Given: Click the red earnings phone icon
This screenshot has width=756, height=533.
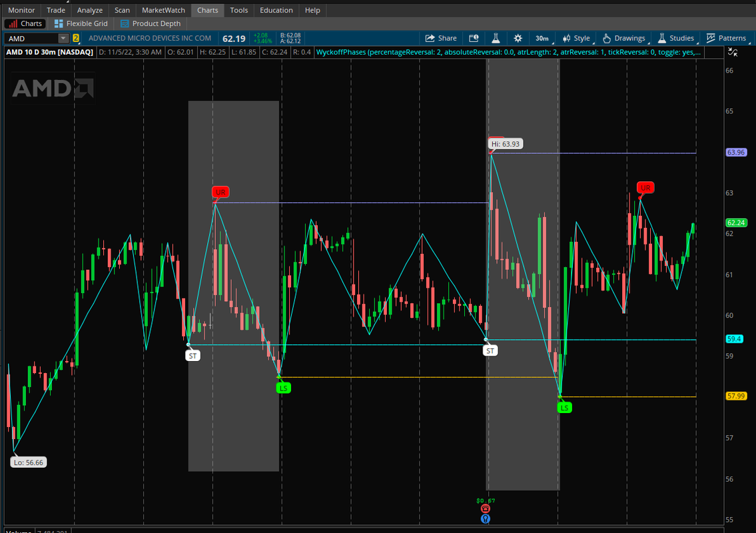Looking at the screenshot, I should tap(486, 509).
